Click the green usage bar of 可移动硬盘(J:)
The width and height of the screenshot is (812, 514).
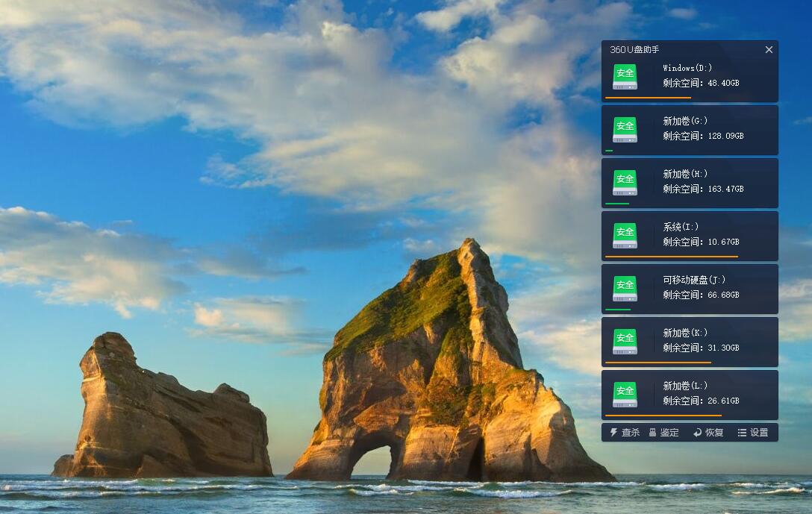(x=618, y=310)
